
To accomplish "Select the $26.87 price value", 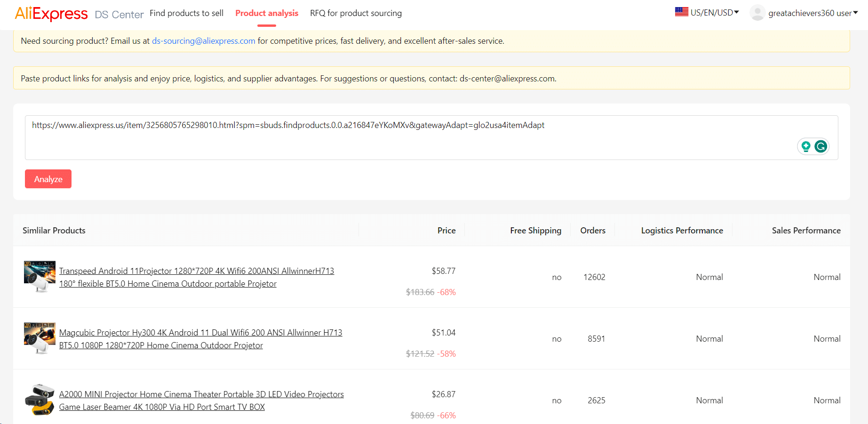I will pyautogui.click(x=444, y=394).
